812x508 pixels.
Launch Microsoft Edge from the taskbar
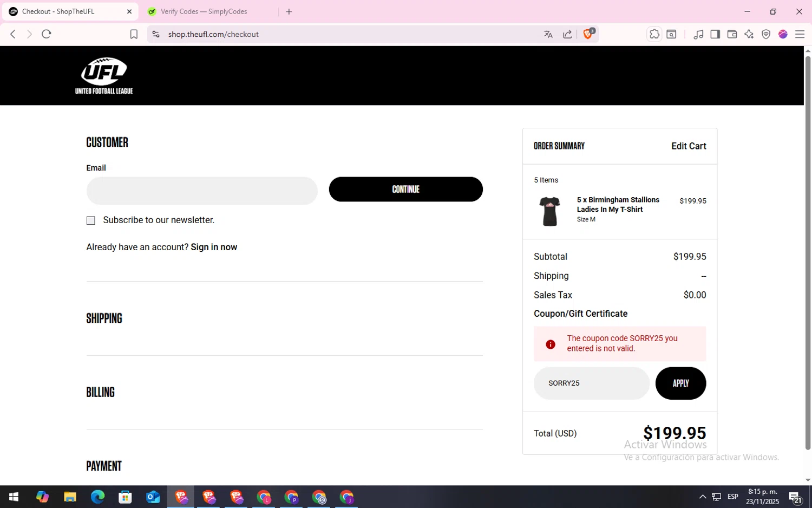pos(97,497)
